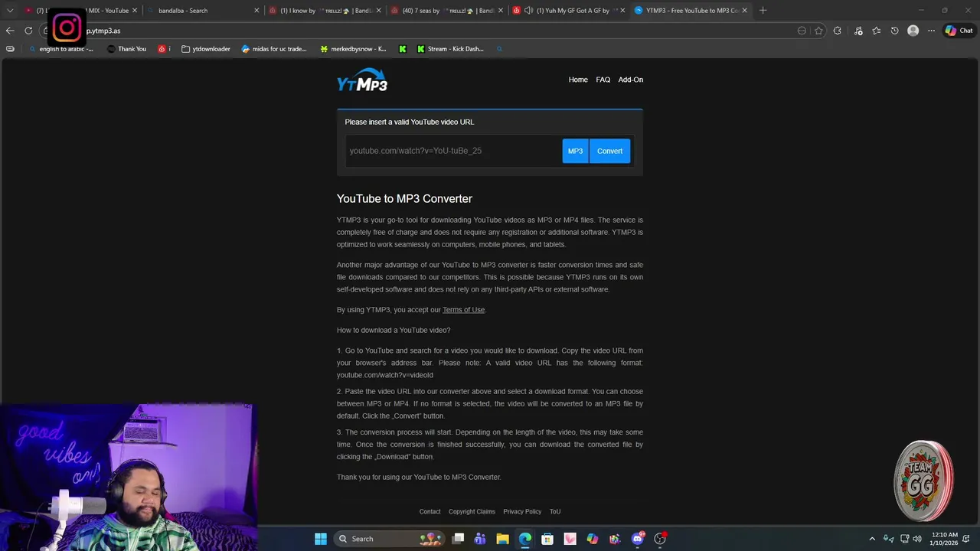Open the clock showing 12:10 AM

[944, 539]
